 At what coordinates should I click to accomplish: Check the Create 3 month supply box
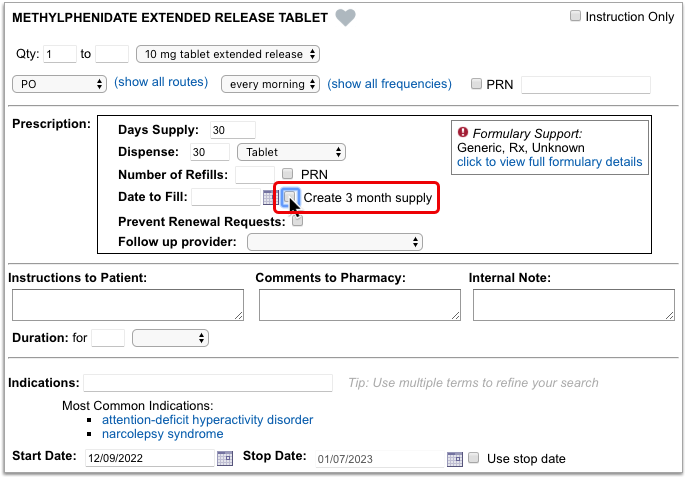tap(290, 197)
